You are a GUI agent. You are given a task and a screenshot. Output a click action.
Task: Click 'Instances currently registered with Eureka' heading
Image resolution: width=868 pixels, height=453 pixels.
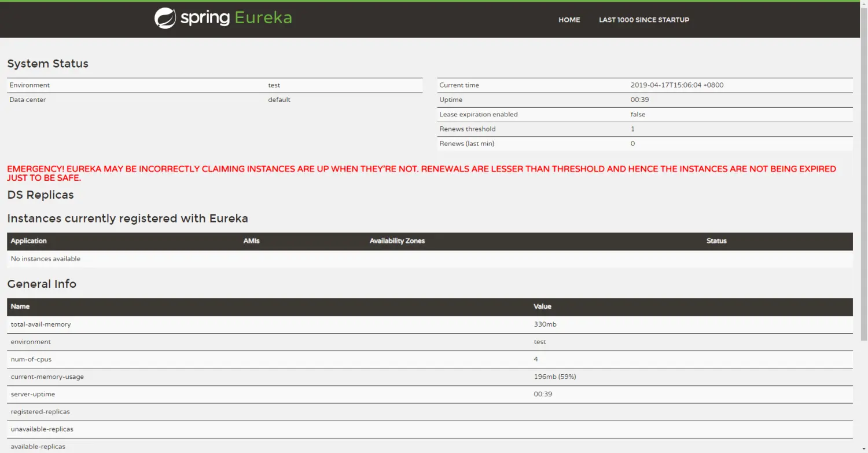point(127,218)
